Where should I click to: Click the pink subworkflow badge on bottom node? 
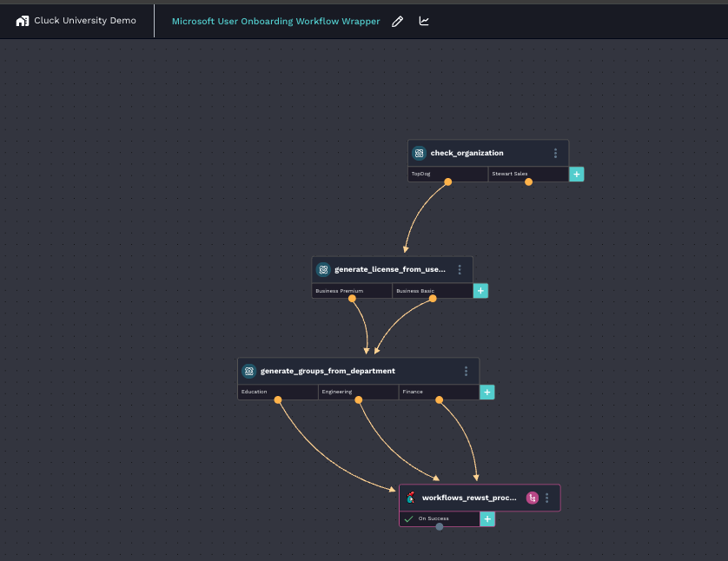tap(532, 498)
